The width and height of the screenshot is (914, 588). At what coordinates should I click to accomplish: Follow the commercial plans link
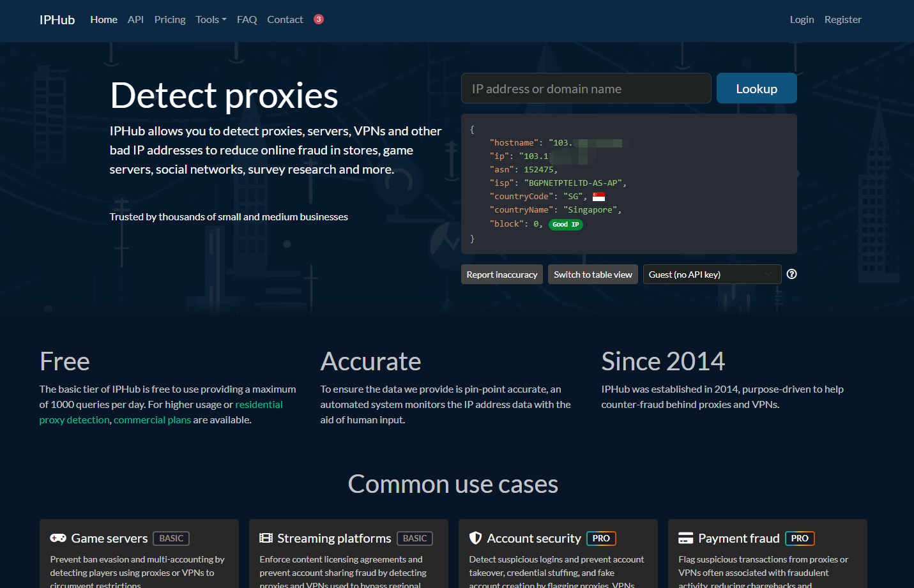pyautogui.click(x=152, y=420)
